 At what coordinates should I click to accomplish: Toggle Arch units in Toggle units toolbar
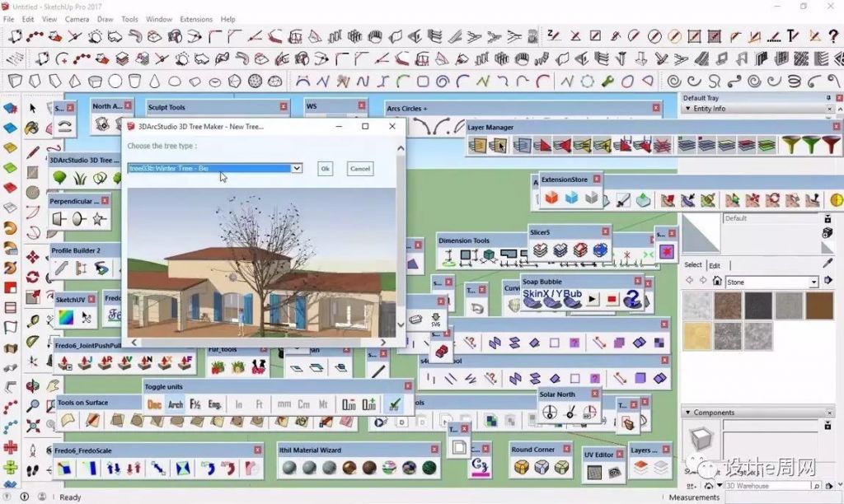[x=176, y=404]
